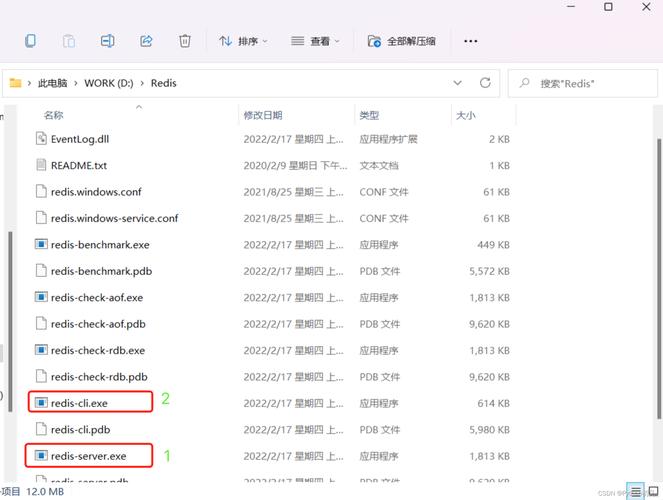Select the redis-check-aof.pdb file icon
Screen dimensions: 663x500
click(41, 323)
